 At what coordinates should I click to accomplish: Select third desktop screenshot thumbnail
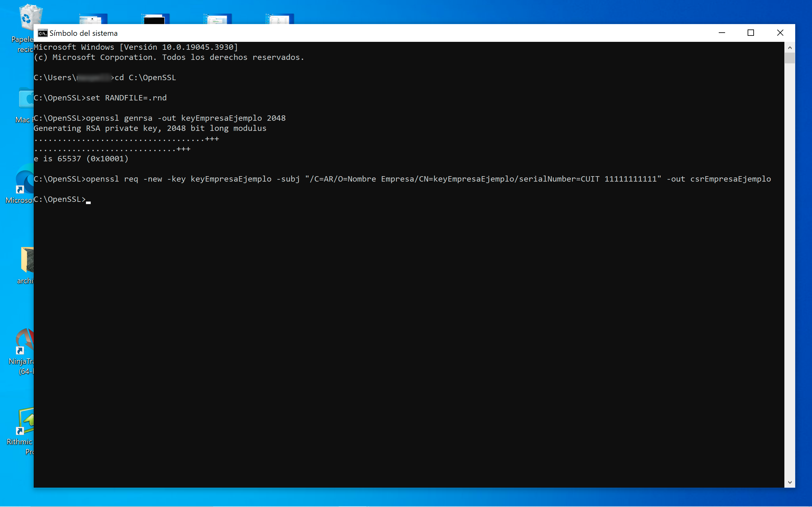click(217, 19)
